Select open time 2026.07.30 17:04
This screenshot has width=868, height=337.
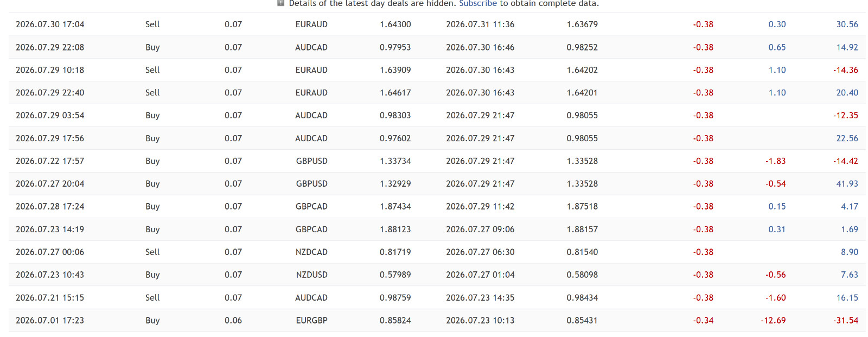point(50,24)
